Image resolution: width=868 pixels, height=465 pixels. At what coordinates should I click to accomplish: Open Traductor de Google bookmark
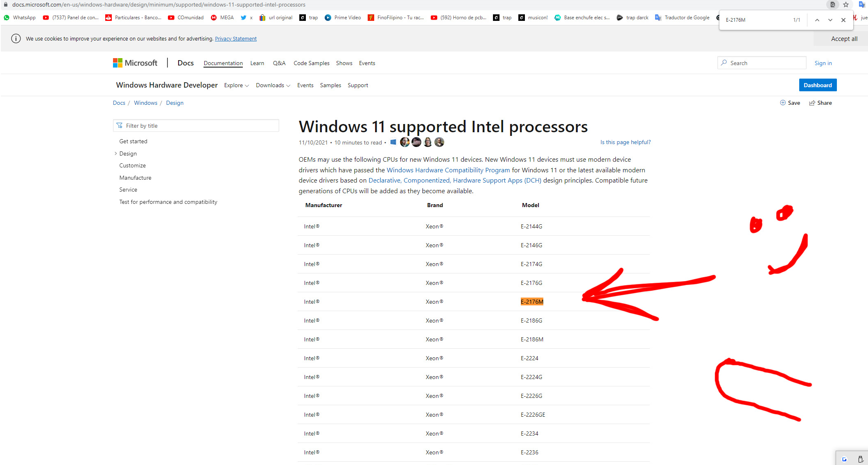pos(683,18)
